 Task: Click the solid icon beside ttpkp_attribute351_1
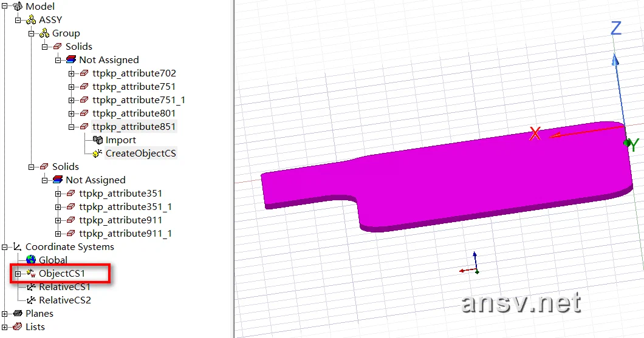pos(70,207)
